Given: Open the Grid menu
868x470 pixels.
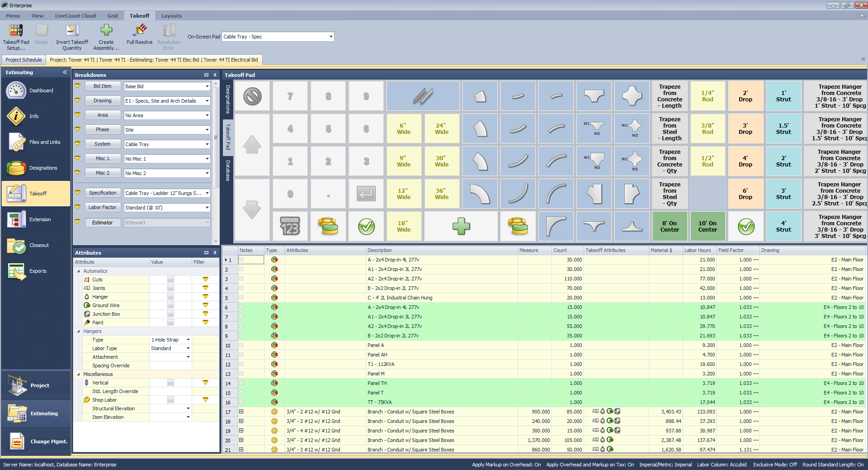Looking at the screenshot, I should coord(113,15).
